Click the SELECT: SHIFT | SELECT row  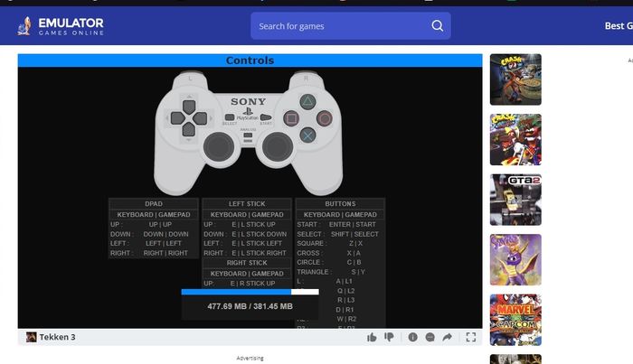pyautogui.click(x=340, y=234)
